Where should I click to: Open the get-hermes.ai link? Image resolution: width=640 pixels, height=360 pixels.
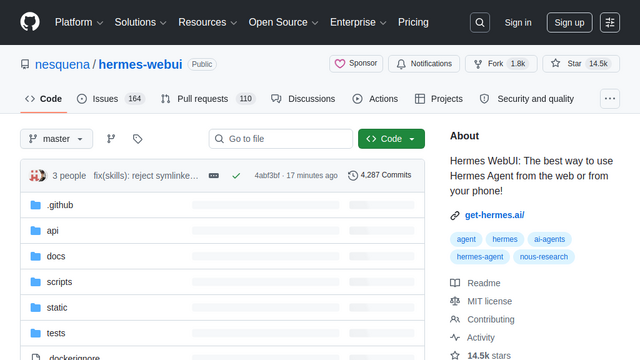tap(494, 215)
